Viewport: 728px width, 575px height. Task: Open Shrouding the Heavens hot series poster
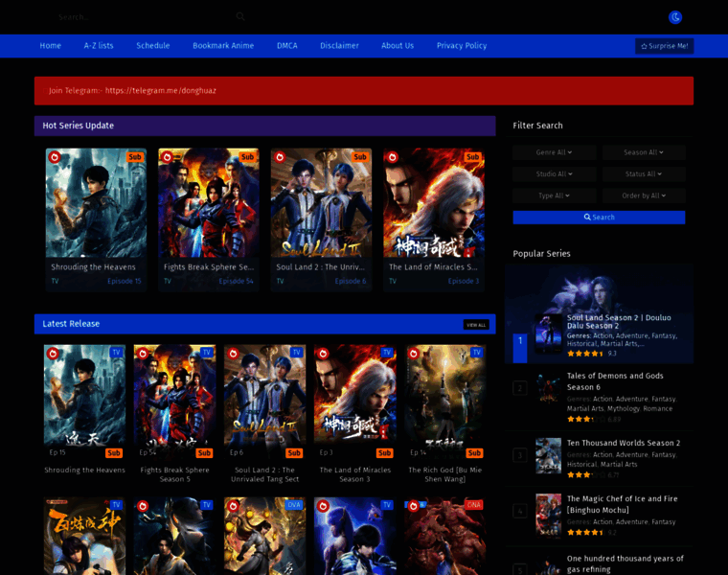click(96, 203)
